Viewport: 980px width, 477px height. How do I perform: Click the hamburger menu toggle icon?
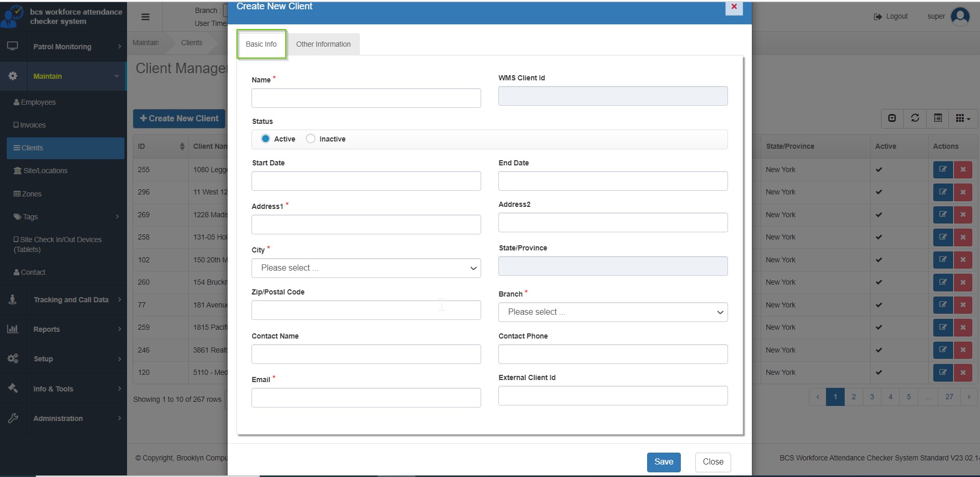click(x=145, y=17)
